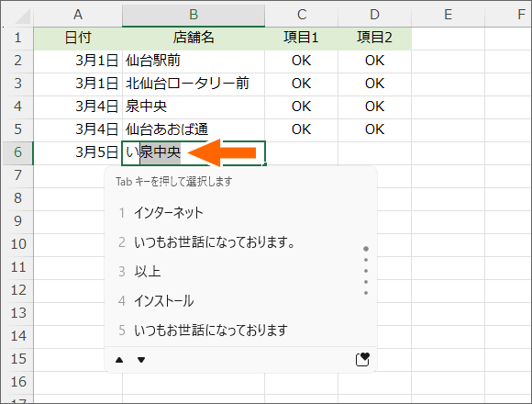Select column B header
This screenshot has height=404, width=532.
pos(194,15)
